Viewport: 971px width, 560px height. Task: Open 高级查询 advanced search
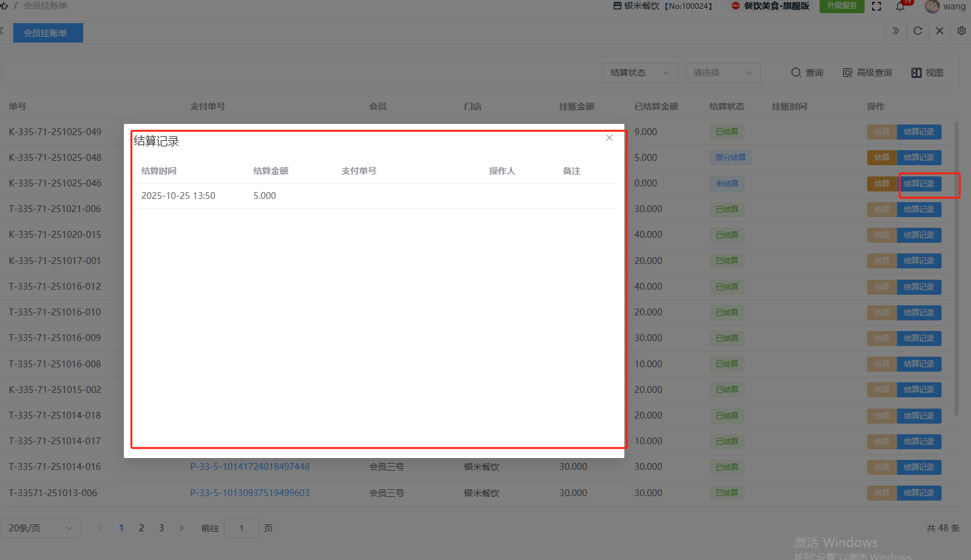(x=867, y=73)
